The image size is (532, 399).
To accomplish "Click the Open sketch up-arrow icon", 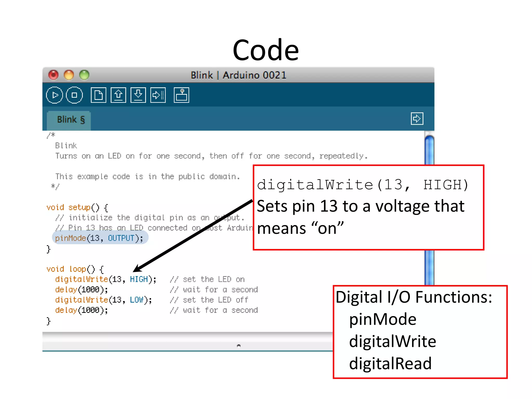I will pos(118,95).
